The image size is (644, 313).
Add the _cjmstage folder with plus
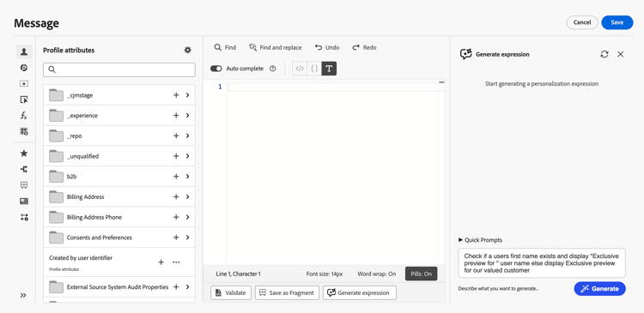pyautogui.click(x=176, y=95)
